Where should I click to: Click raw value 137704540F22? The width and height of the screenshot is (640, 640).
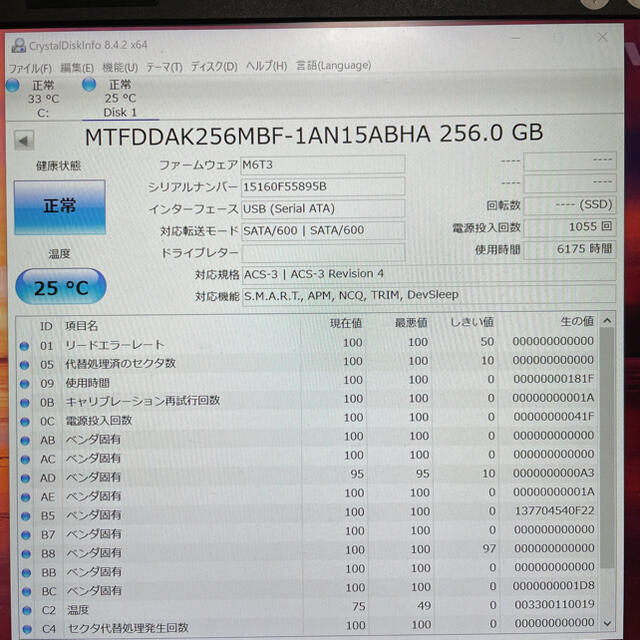554,511
